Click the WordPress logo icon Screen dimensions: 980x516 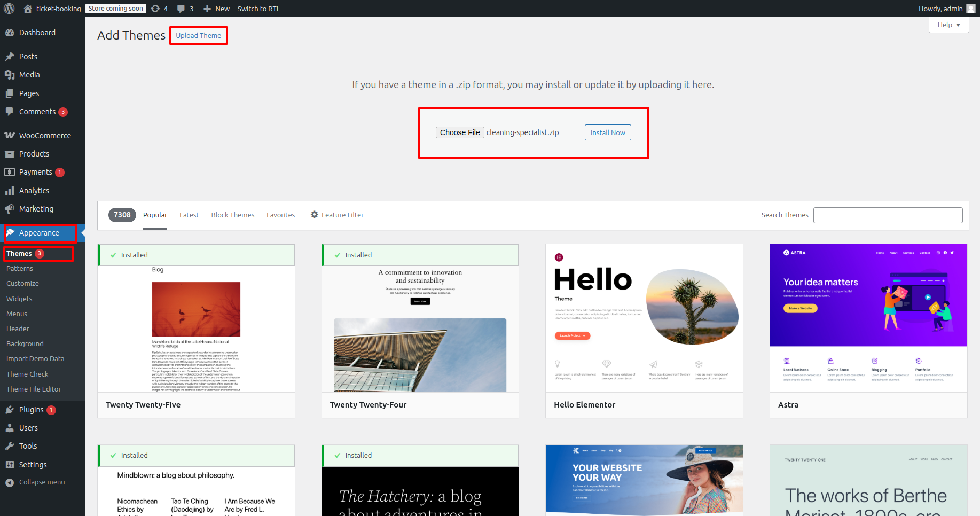[x=9, y=9]
